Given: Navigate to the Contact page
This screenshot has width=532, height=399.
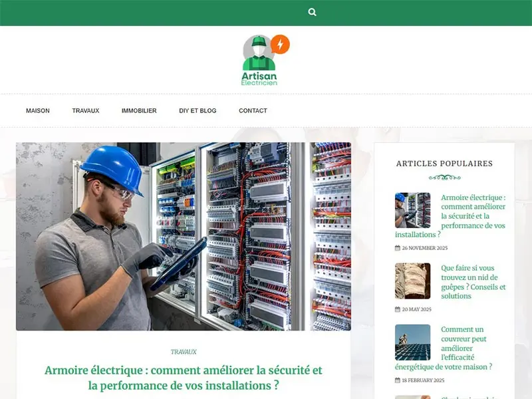Looking at the screenshot, I should (253, 110).
